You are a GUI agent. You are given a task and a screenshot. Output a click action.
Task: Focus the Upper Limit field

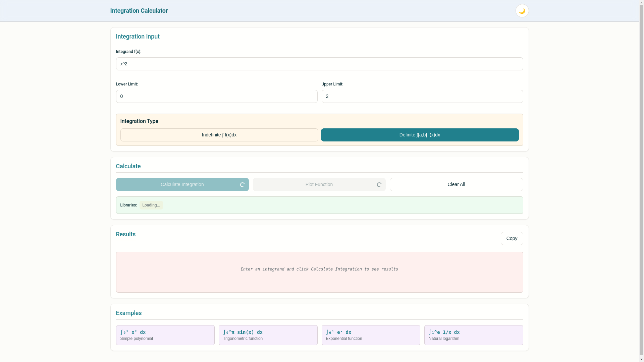coord(422,96)
